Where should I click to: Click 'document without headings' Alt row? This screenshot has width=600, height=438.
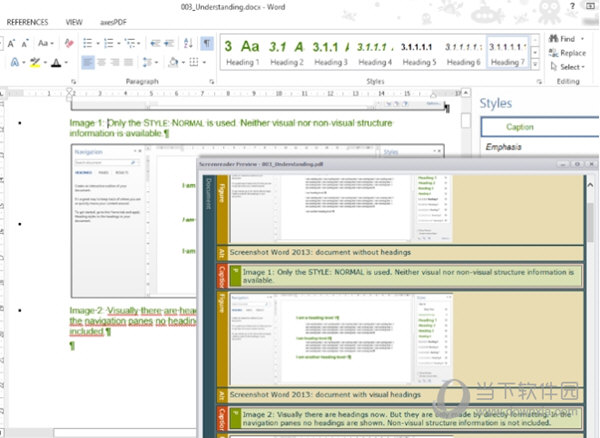point(400,252)
